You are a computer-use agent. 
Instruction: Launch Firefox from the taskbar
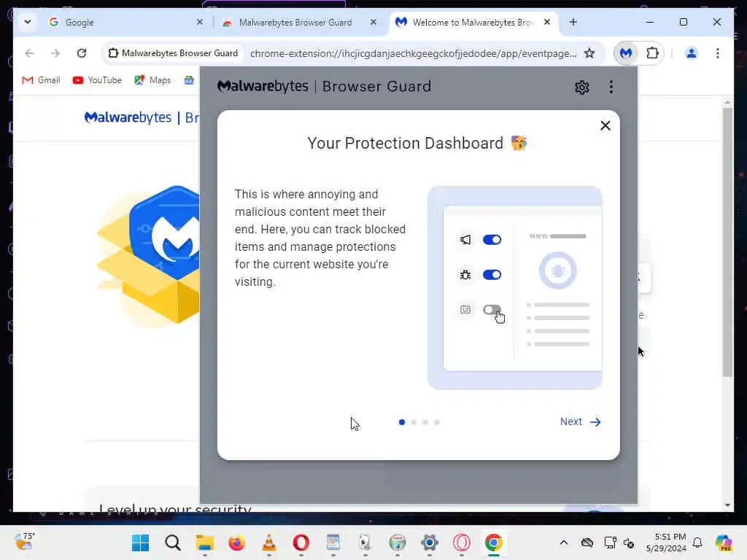pyautogui.click(x=237, y=542)
